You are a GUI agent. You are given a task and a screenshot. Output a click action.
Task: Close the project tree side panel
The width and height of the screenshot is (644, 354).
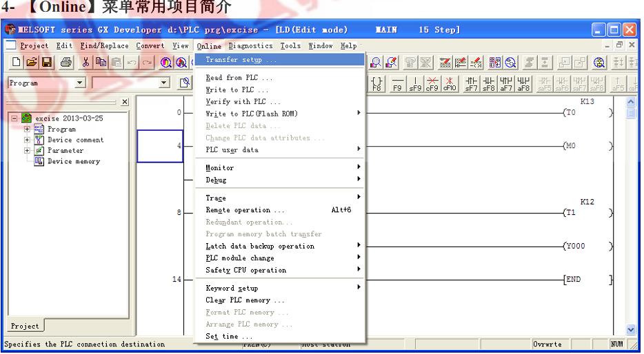pyautogui.click(x=123, y=101)
